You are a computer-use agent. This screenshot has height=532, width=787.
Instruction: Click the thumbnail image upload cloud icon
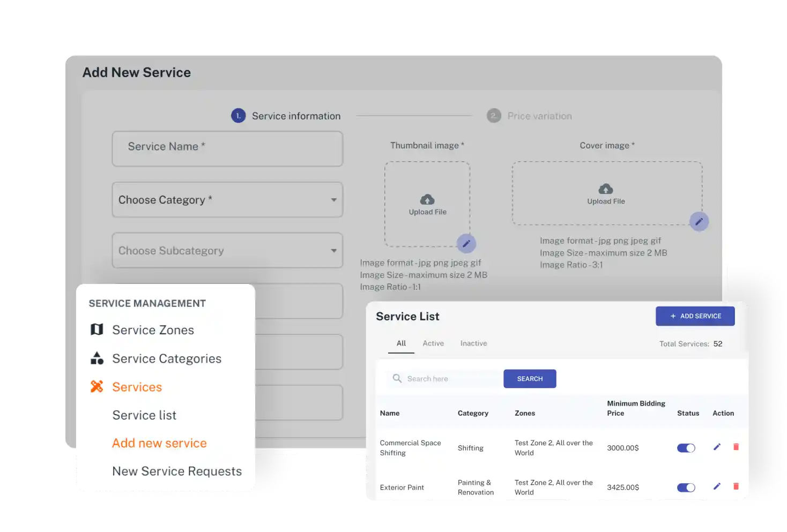(x=427, y=200)
